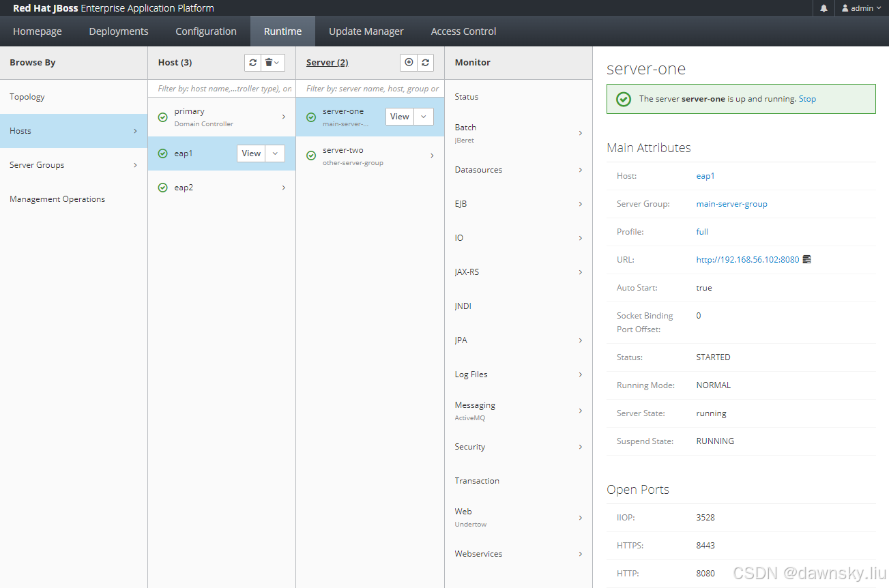Open Batch JBeret monitor item
This screenshot has width=889, height=588.
click(519, 133)
